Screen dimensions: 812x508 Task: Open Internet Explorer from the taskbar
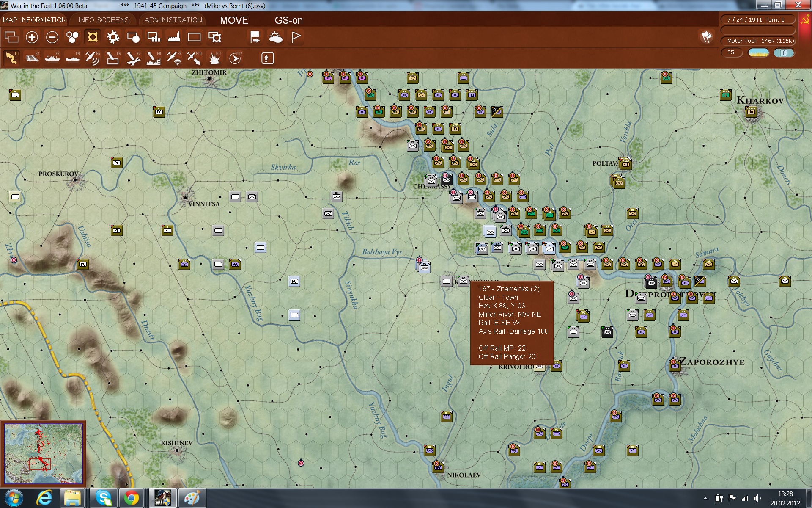[x=44, y=498]
